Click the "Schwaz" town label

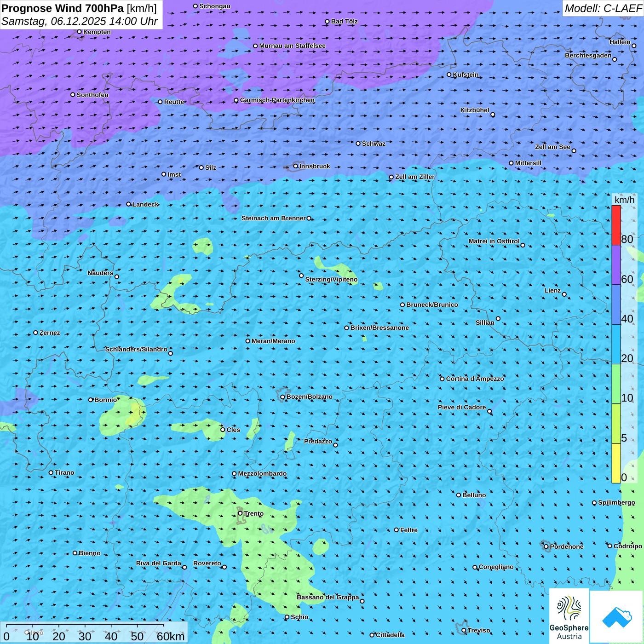[x=374, y=144]
